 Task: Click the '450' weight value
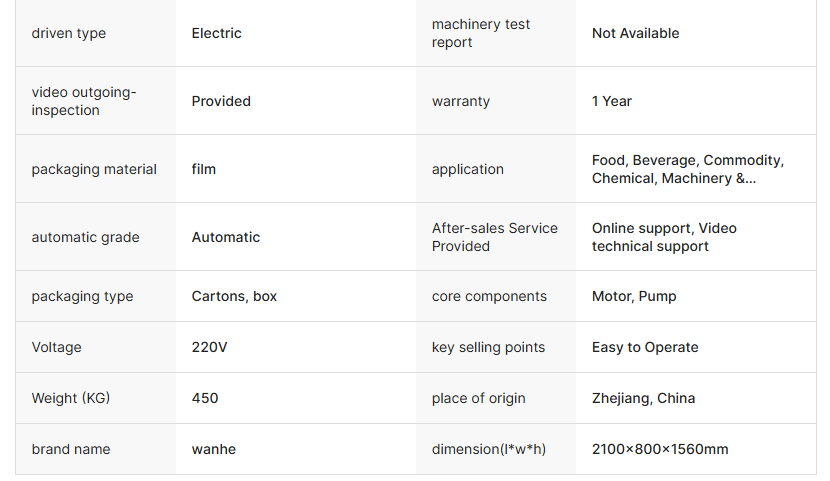coord(205,398)
